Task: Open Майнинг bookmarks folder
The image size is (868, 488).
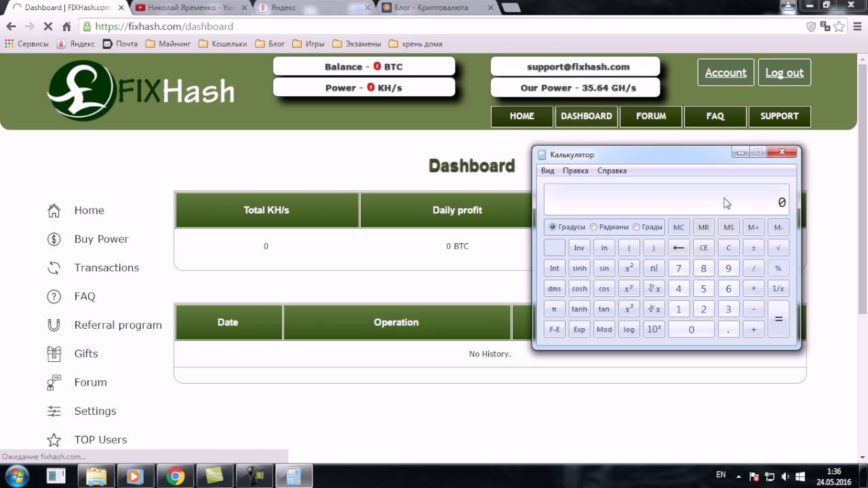Action: 168,43
